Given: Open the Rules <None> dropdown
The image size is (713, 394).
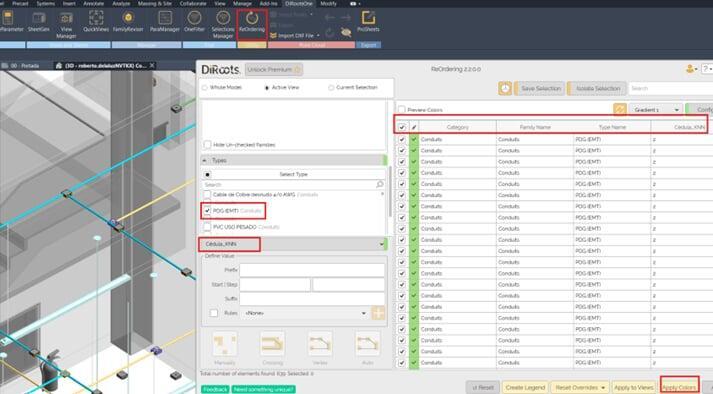Looking at the screenshot, I should coord(305,313).
